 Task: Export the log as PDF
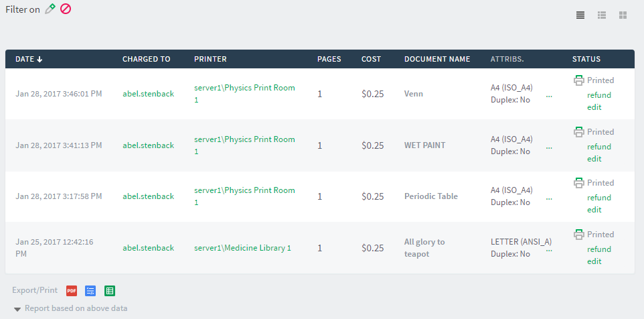point(72,291)
